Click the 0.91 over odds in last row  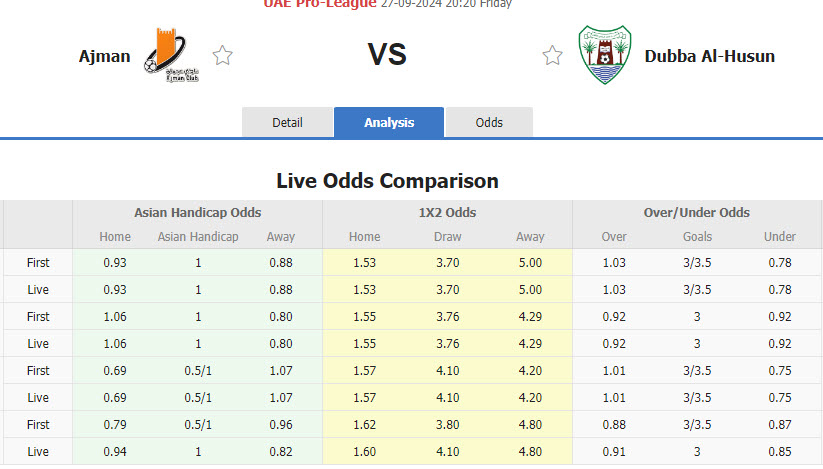pos(614,452)
